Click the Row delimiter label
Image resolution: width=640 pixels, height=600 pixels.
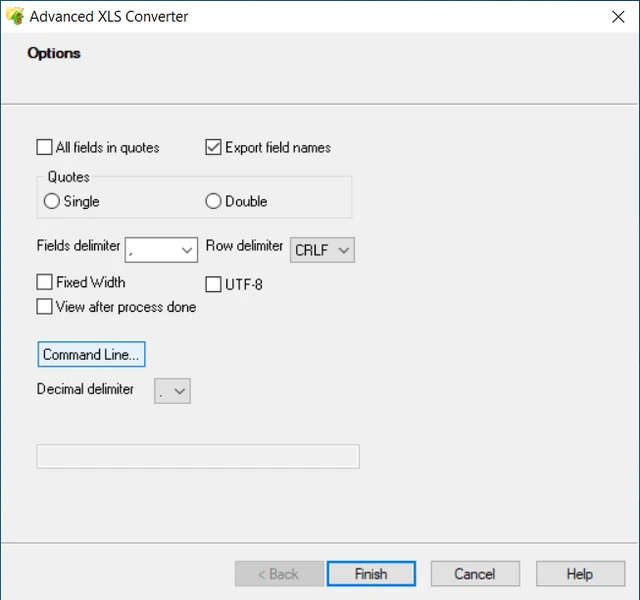click(x=244, y=246)
